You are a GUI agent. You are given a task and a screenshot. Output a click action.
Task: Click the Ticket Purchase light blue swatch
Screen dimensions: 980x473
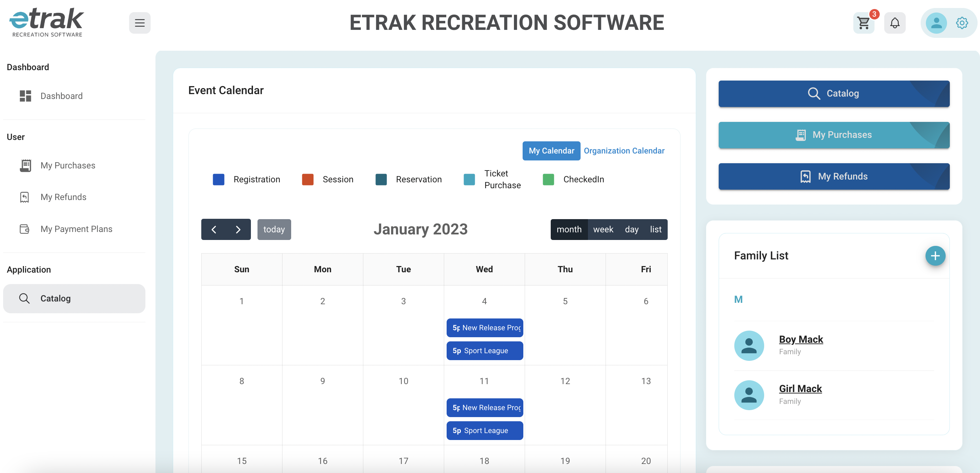(x=469, y=180)
